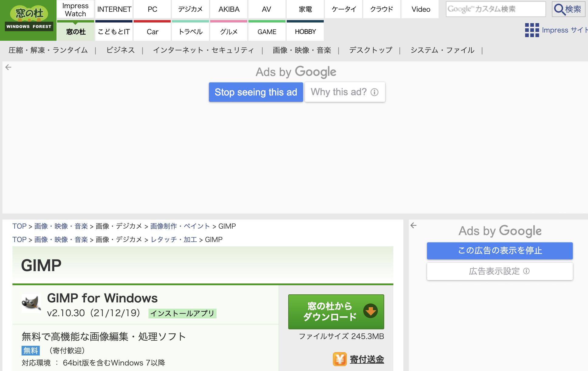Open the 寄付送金 donation link
The image size is (588, 371).
point(367,359)
